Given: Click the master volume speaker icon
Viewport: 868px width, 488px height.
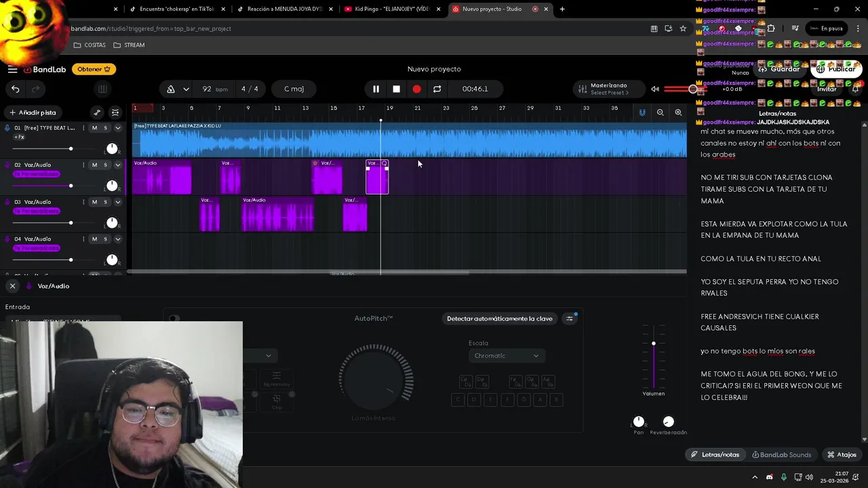Looking at the screenshot, I should click(655, 89).
